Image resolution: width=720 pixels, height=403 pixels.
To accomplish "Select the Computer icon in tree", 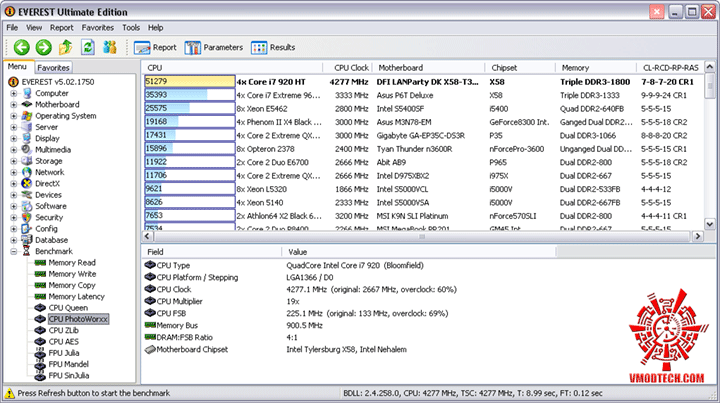I will coord(27,93).
